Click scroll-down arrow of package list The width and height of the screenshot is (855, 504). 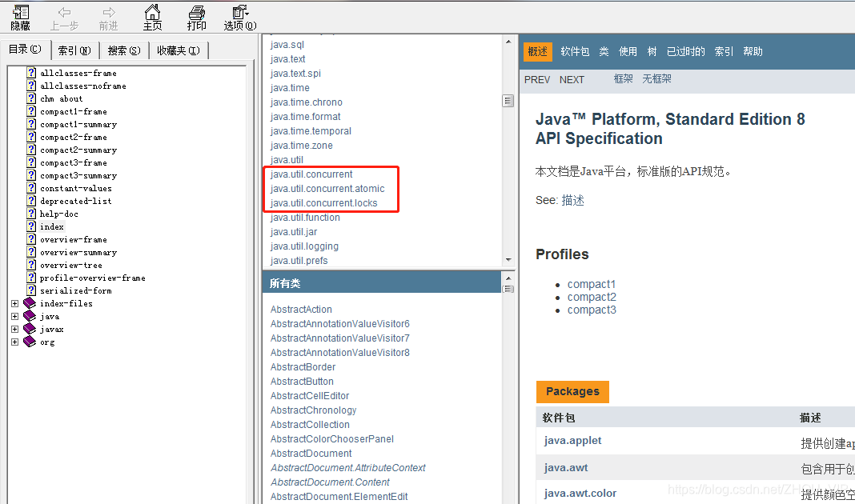pyautogui.click(x=508, y=260)
